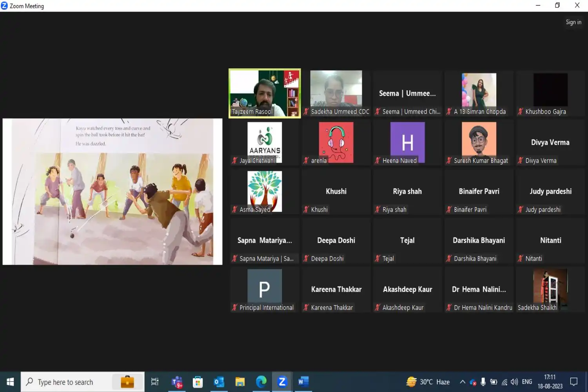
Task: Click the Zoom icon in the taskbar
Action: [x=282, y=382]
